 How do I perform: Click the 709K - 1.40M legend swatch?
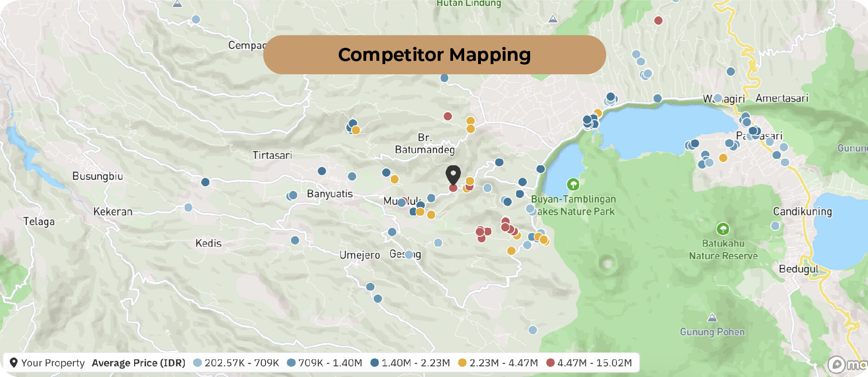pyautogui.click(x=291, y=363)
